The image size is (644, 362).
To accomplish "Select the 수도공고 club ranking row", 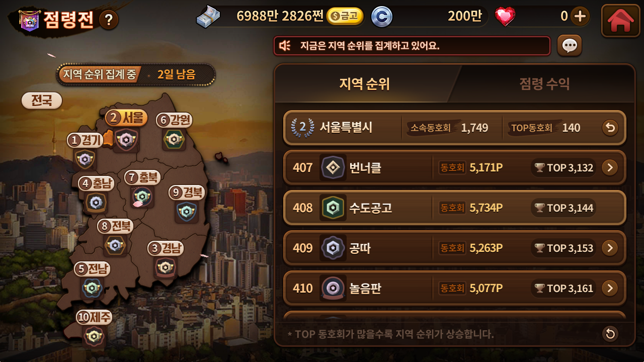I will point(455,208).
